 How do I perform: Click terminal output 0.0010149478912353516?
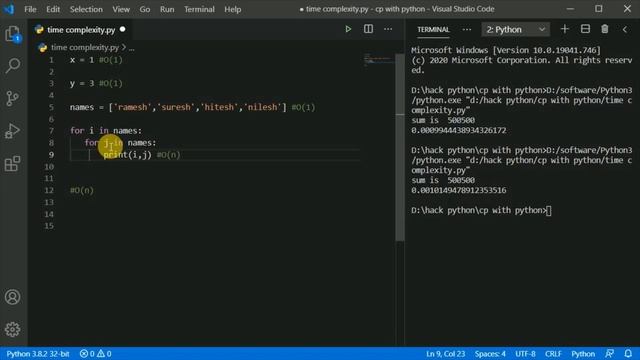pyautogui.click(x=459, y=190)
